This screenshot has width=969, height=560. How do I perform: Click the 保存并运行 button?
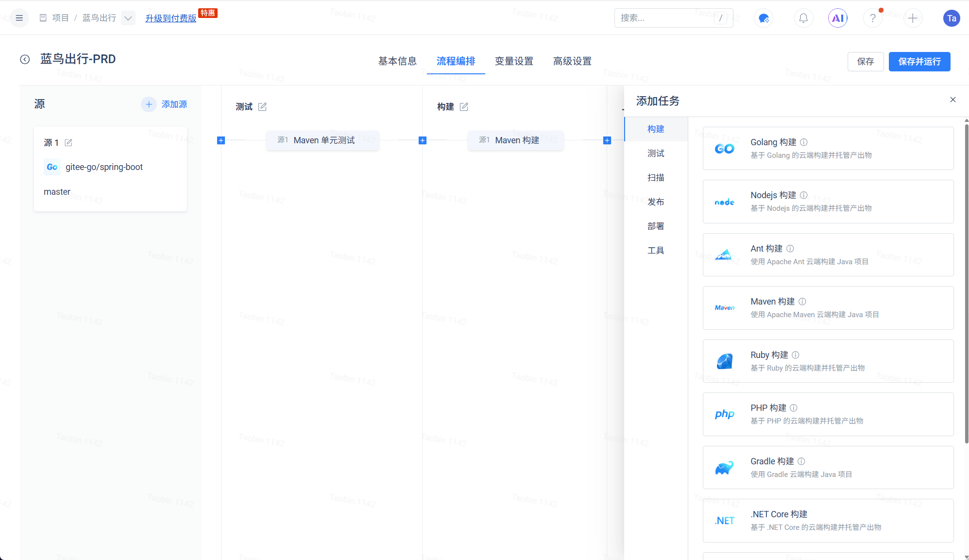point(919,62)
